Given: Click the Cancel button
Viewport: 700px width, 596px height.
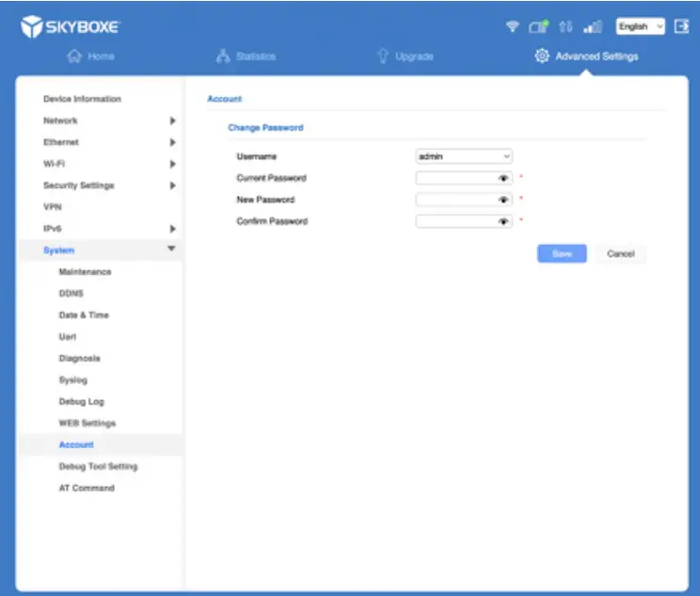Looking at the screenshot, I should pos(620,254).
